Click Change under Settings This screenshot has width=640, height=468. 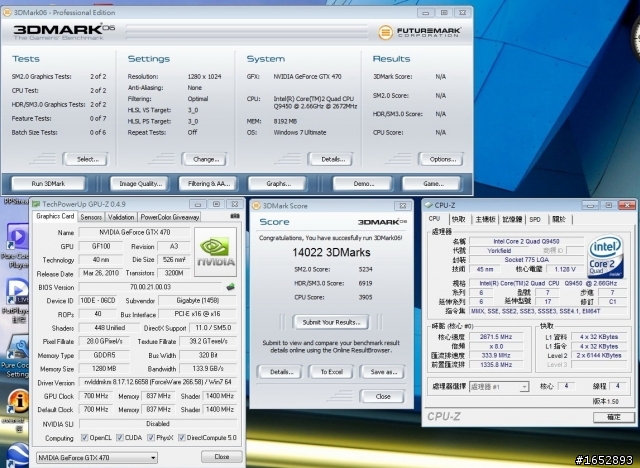pyautogui.click(x=206, y=159)
